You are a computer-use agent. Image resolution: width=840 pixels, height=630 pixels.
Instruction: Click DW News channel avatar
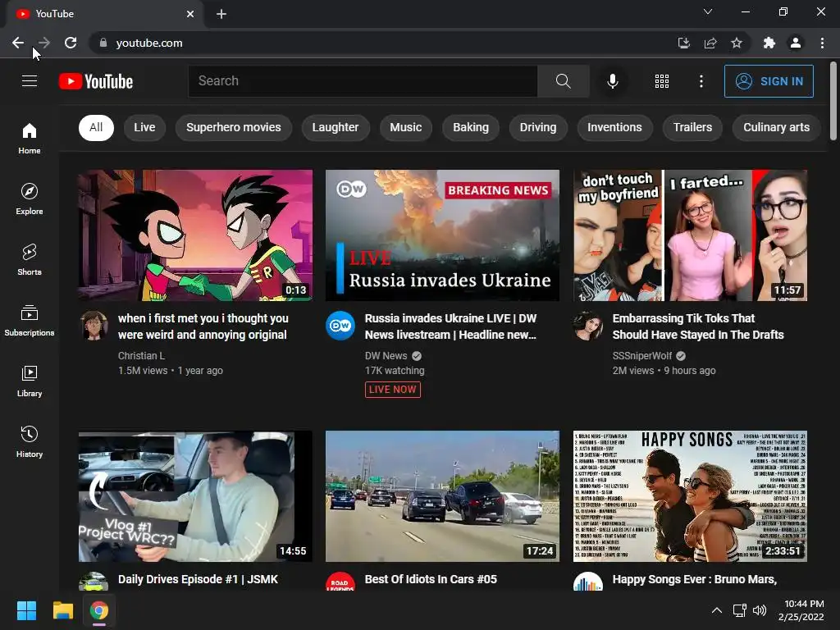pyautogui.click(x=340, y=325)
